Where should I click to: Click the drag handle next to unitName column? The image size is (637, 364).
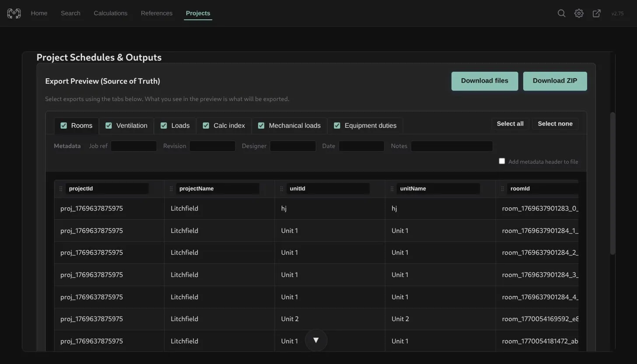pos(392,189)
